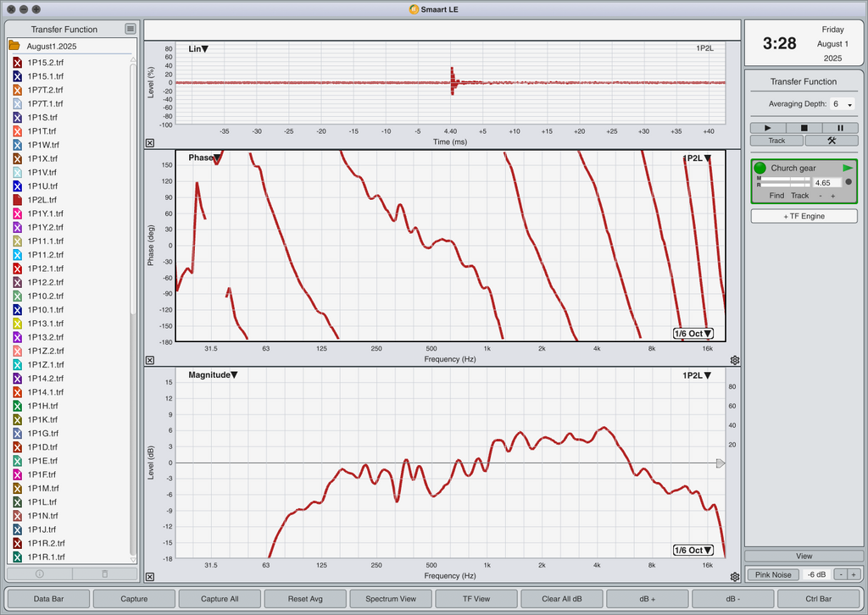The image size is (868, 615).
Task: Open Magnitude plot settings gear
Action: click(x=735, y=577)
